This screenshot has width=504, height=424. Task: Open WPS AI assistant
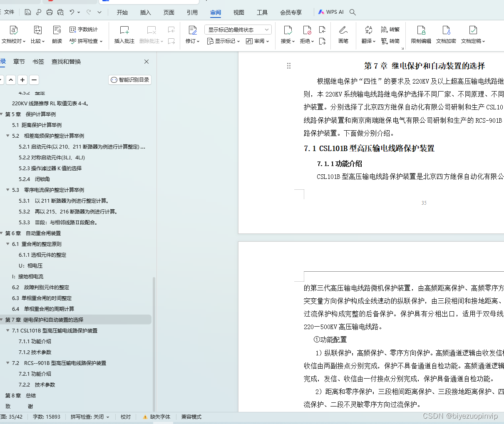pyautogui.click(x=331, y=12)
